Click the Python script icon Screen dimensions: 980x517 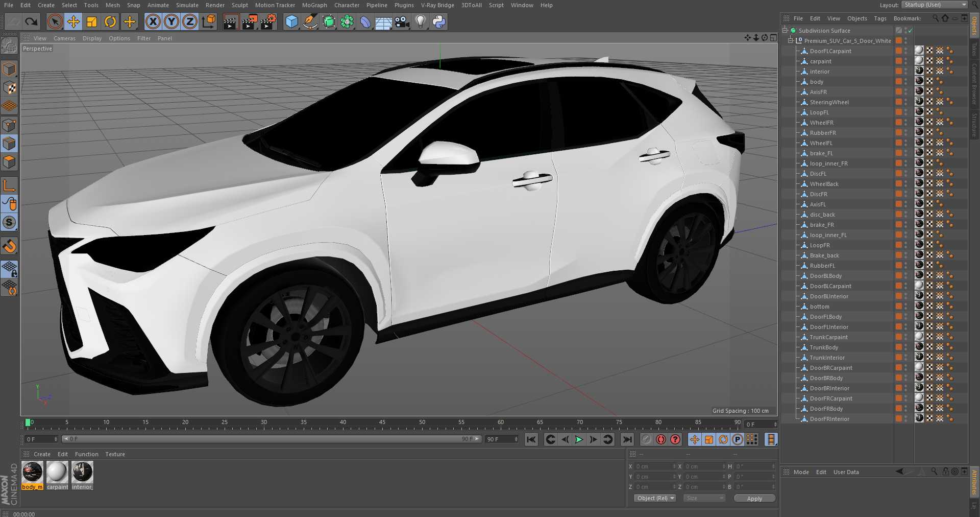[x=439, y=21]
